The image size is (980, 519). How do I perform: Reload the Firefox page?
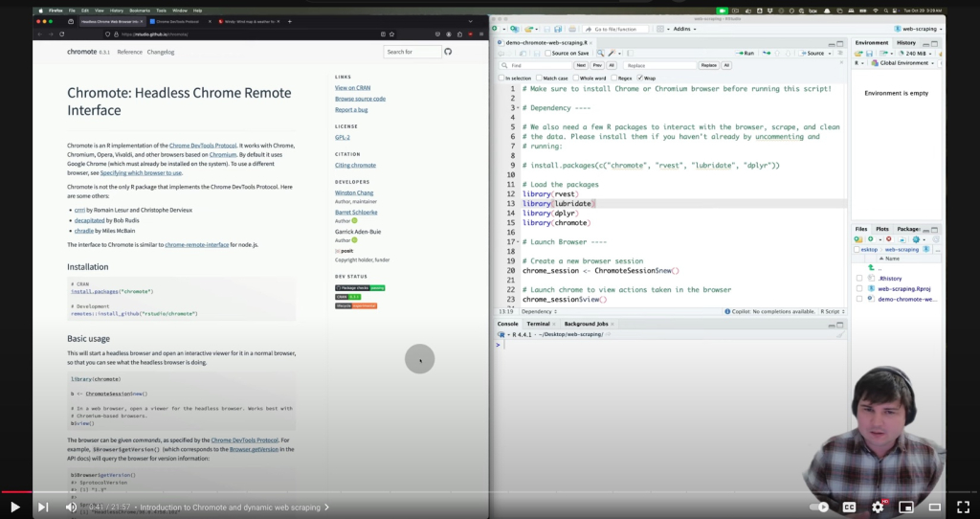(62, 34)
